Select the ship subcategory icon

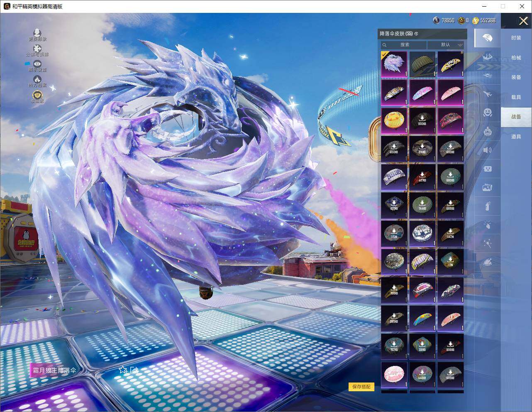point(488,57)
